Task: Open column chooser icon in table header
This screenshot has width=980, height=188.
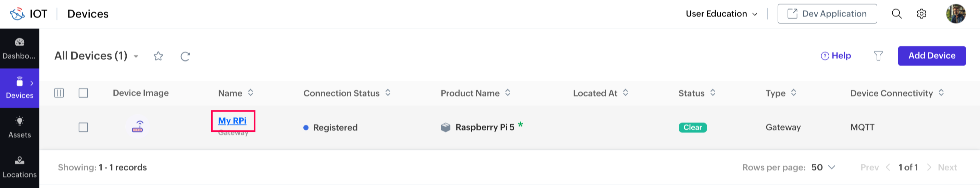Action: 59,93
